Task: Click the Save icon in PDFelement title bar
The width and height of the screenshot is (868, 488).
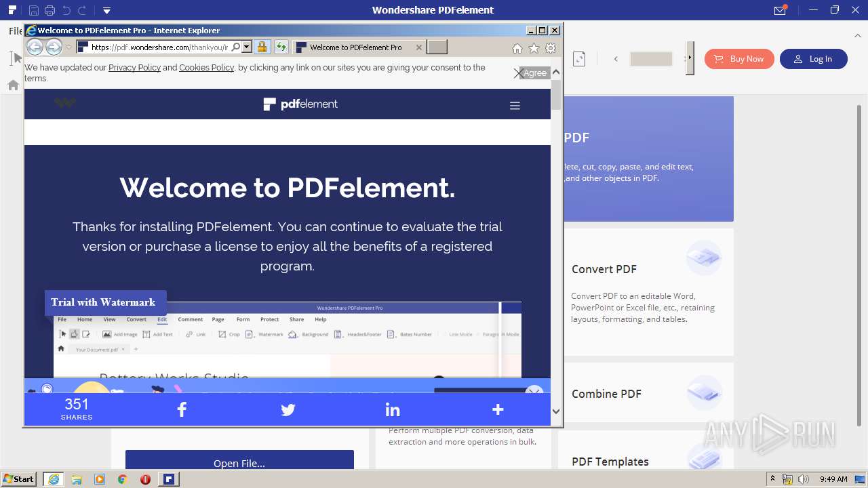Action: (34, 10)
